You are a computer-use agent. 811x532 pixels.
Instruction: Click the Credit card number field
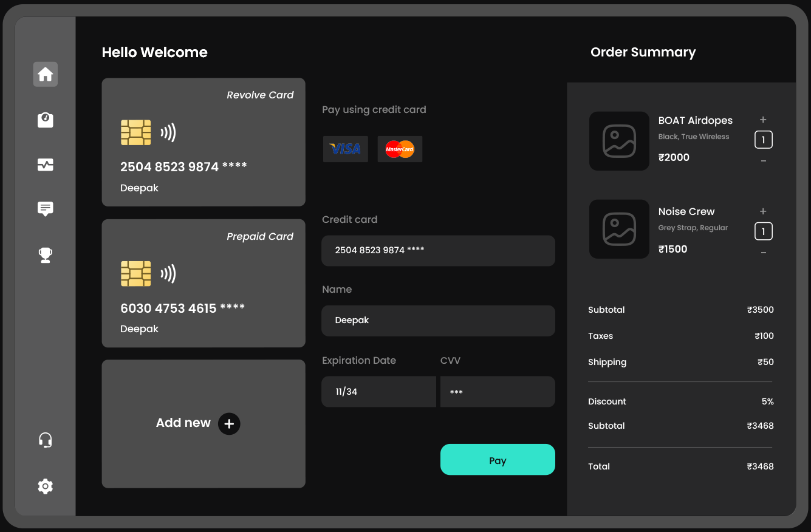pyautogui.click(x=438, y=250)
